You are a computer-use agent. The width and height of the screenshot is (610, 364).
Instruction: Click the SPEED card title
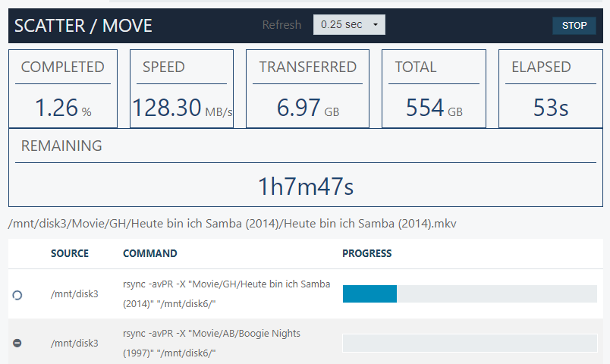(x=163, y=67)
